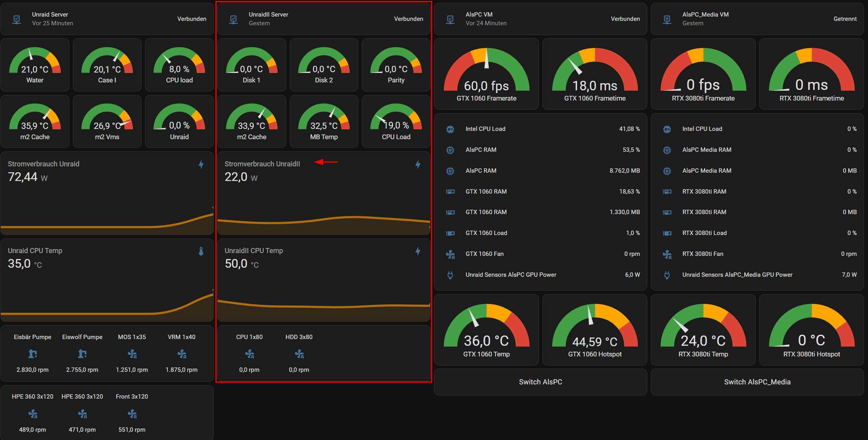Open the GTX 1060 Framerate gauge

click(x=486, y=74)
